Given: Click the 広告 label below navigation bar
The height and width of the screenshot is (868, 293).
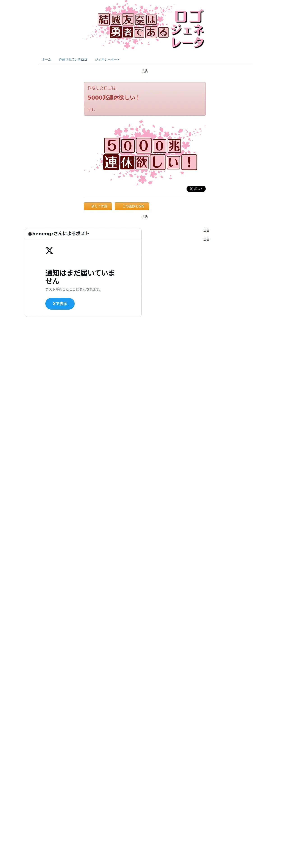Looking at the screenshot, I should pos(145,71).
